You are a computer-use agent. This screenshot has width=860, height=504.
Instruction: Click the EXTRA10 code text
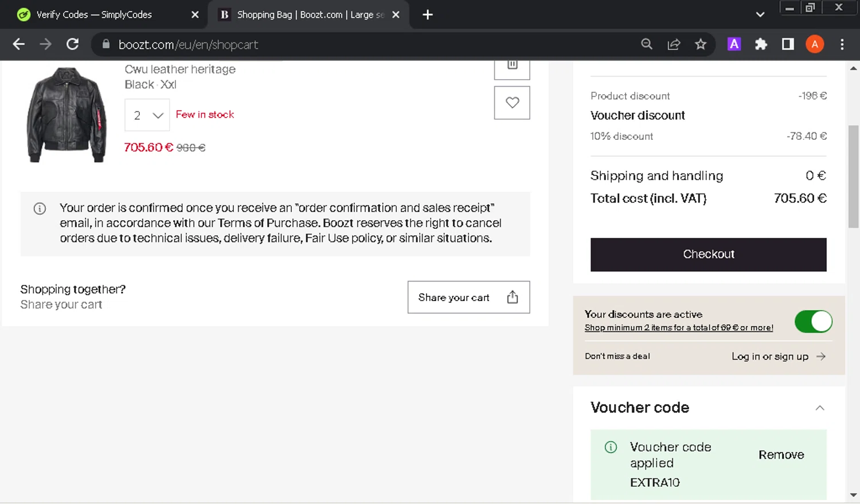pyautogui.click(x=655, y=483)
